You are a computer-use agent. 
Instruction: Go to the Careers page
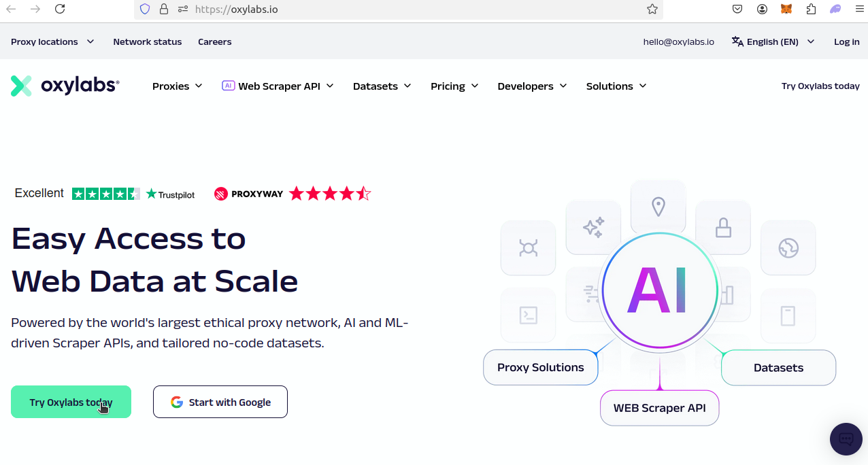215,41
